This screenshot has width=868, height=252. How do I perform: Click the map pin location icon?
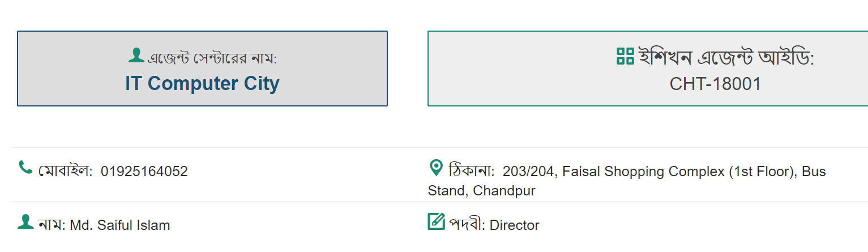point(436,168)
